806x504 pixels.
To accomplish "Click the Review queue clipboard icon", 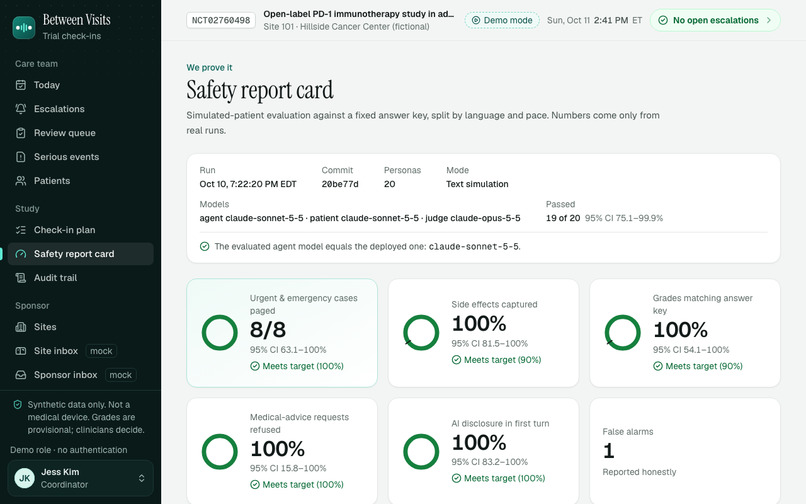I will pyautogui.click(x=21, y=133).
